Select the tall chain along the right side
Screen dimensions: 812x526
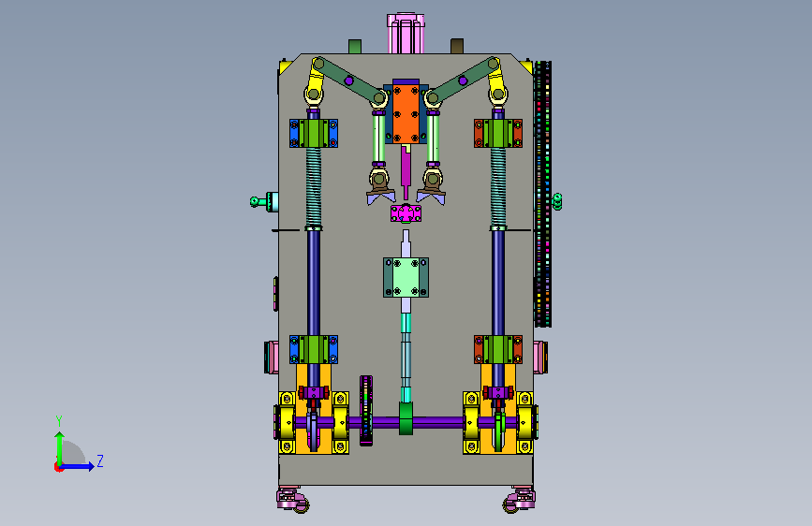pyautogui.click(x=542, y=194)
